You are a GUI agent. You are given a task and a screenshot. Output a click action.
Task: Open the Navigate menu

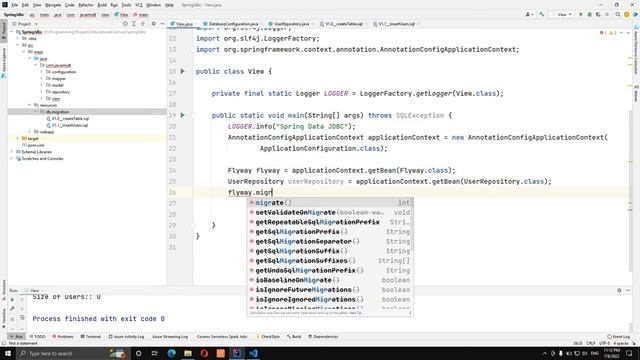click(x=53, y=5)
